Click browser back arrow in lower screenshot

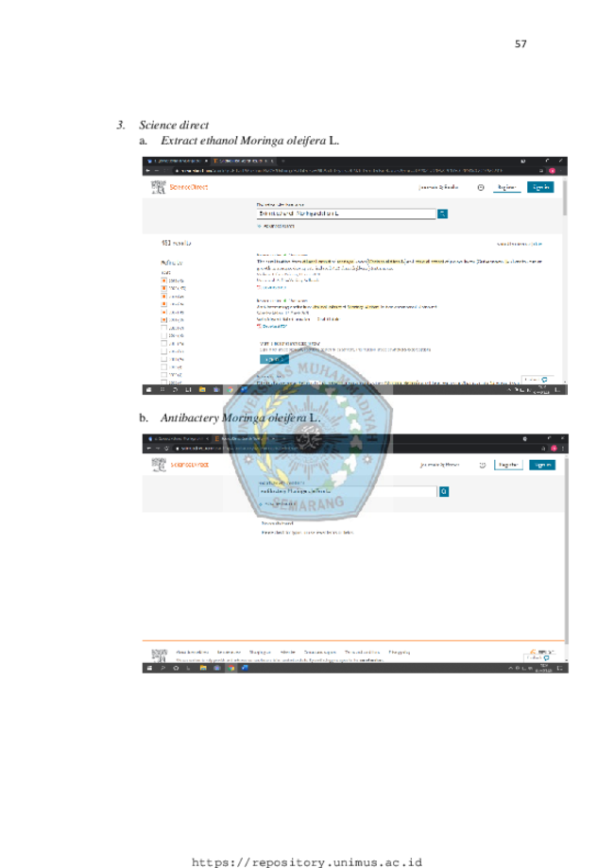147,449
